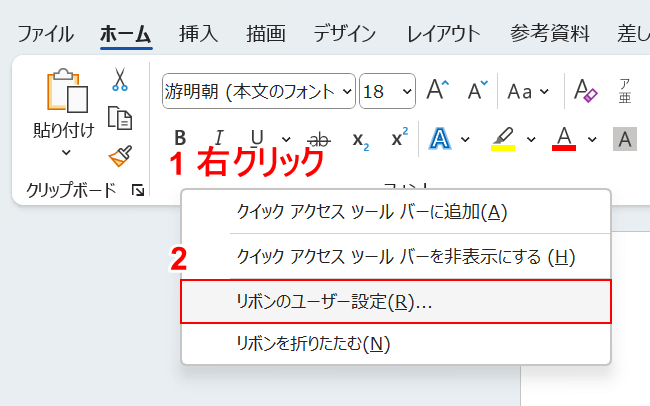Increase font size with the grow button
Image resolution: width=650 pixels, height=406 pixels.
point(438,90)
